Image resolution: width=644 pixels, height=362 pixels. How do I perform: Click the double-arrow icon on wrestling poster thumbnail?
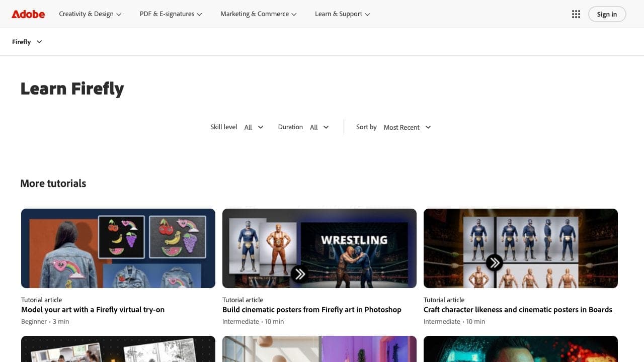pyautogui.click(x=300, y=274)
